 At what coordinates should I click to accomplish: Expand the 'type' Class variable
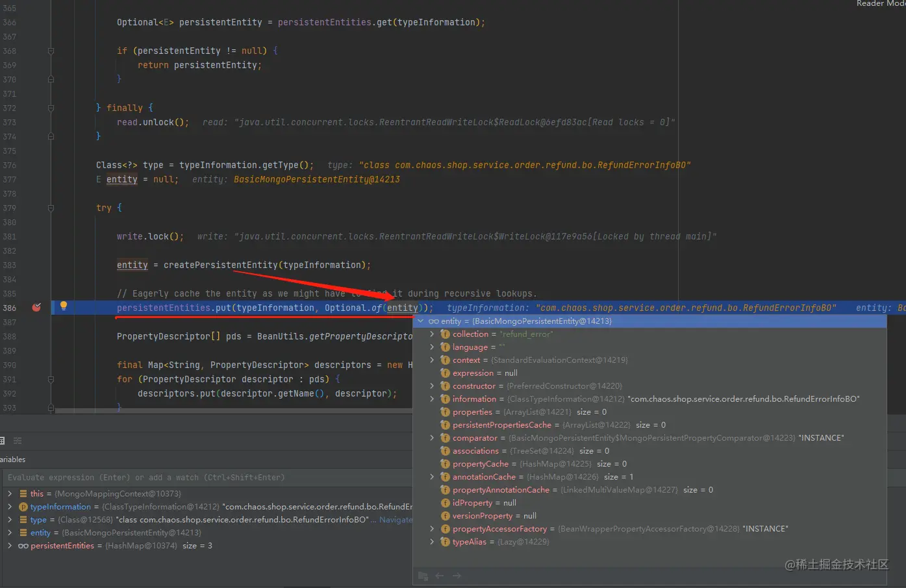(10, 519)
